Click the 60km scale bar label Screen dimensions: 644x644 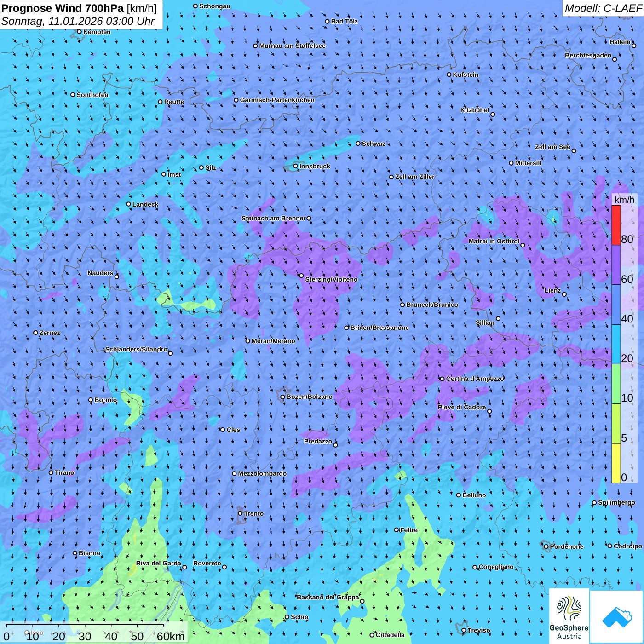pos(171,636)
